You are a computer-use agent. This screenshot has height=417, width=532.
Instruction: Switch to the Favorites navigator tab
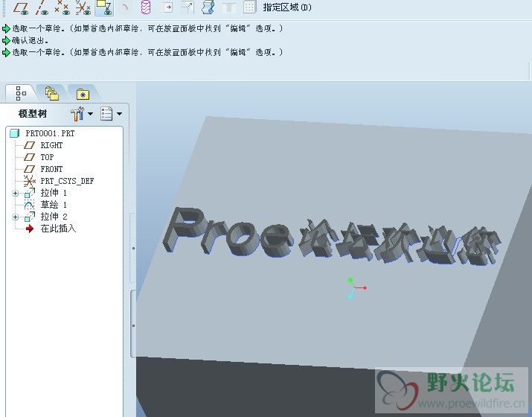[83, 94]
